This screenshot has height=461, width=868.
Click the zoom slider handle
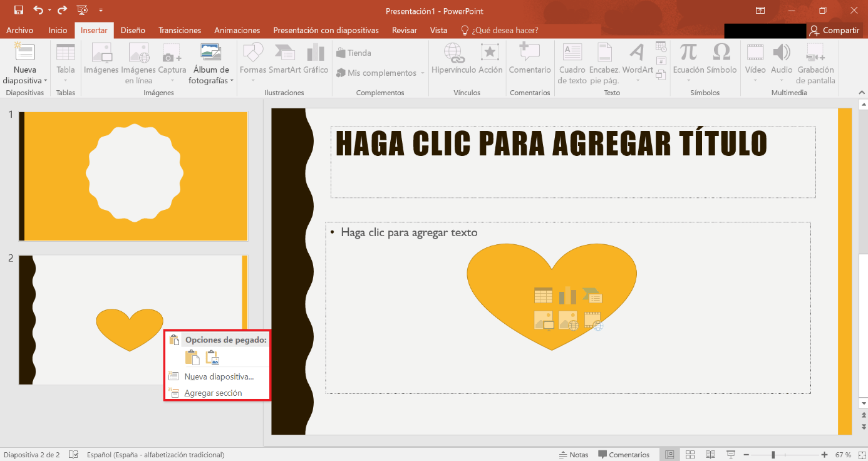[773, 455]
